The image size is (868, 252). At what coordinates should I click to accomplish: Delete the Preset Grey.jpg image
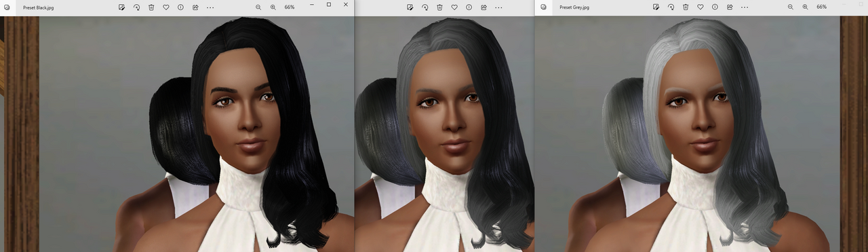686,7
